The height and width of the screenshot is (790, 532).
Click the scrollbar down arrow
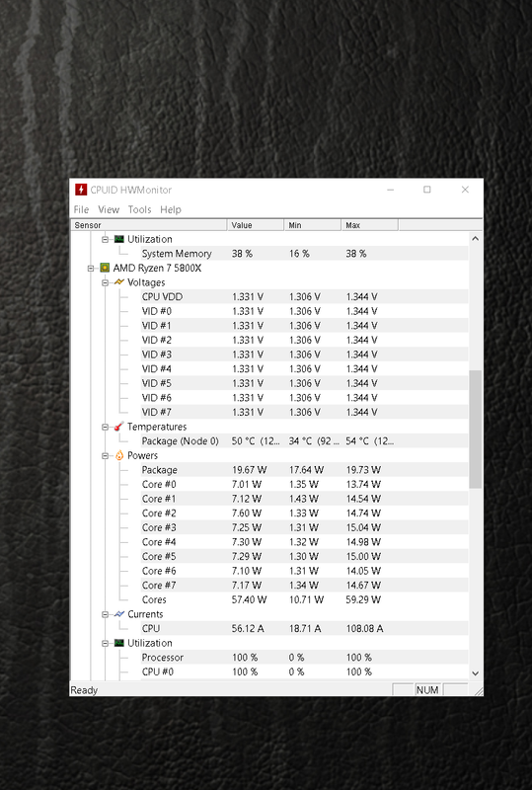[x=475, y=673]
